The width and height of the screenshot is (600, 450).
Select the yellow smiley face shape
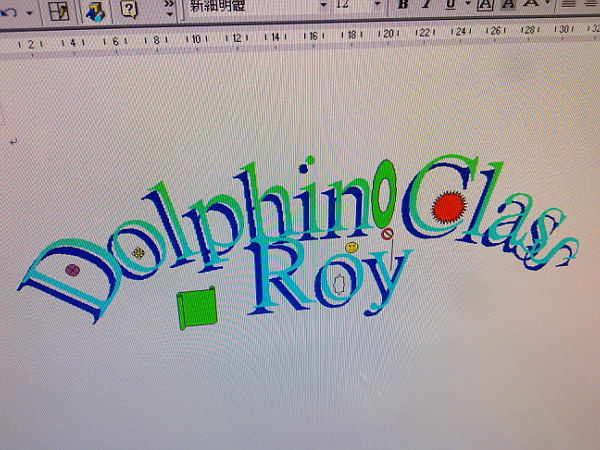click(x=352, y=247)
